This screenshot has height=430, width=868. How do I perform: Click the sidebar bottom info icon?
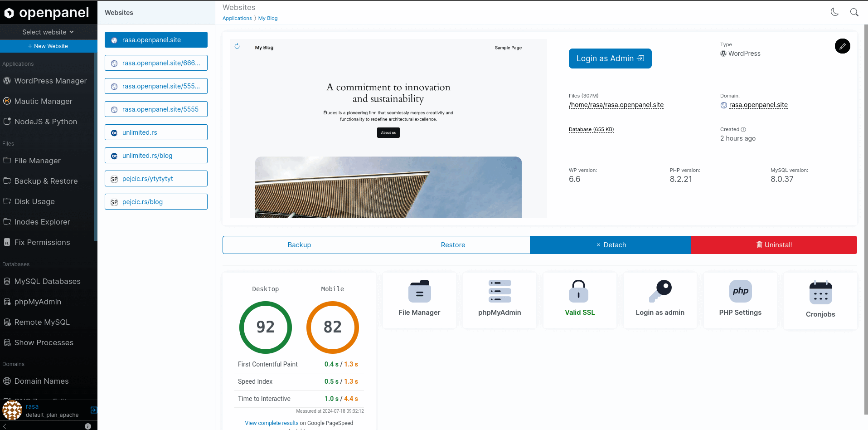click(x=88, y=426)
